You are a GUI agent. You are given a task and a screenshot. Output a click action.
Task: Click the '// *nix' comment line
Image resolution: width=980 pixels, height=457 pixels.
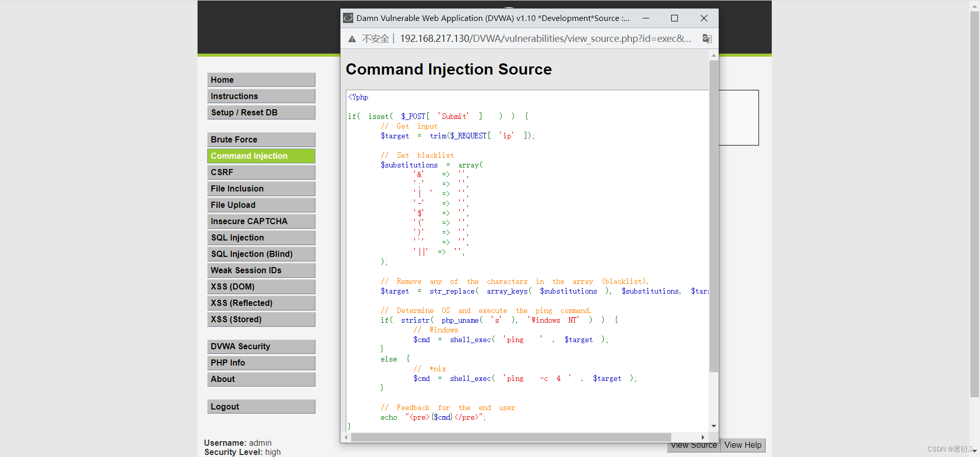tap(429, 369)
